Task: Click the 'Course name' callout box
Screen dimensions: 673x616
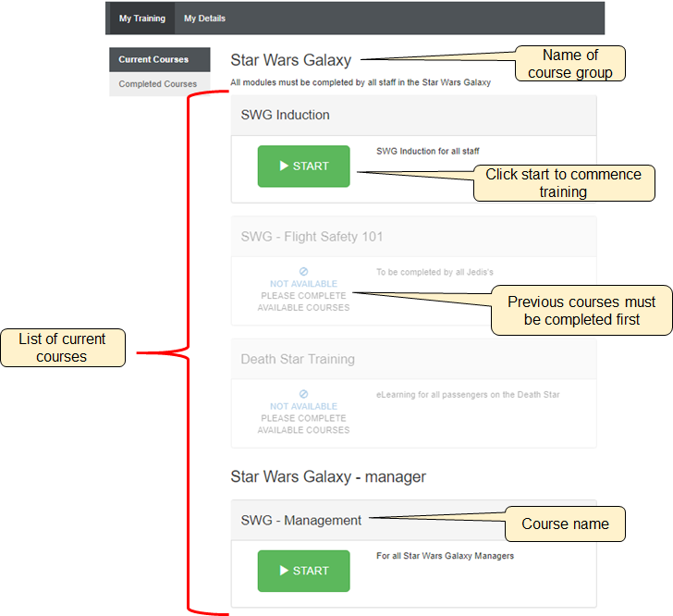Action: [x=564, y=524]
